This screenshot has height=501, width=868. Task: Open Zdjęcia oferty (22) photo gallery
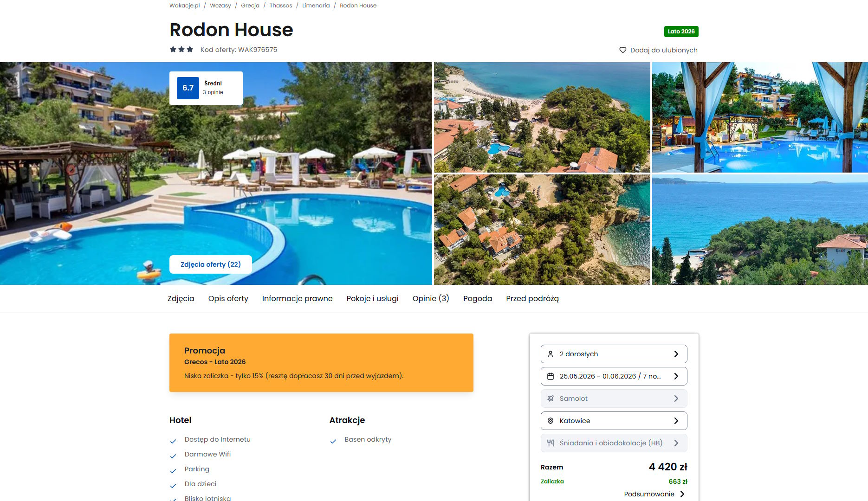[x=211, y=264]
